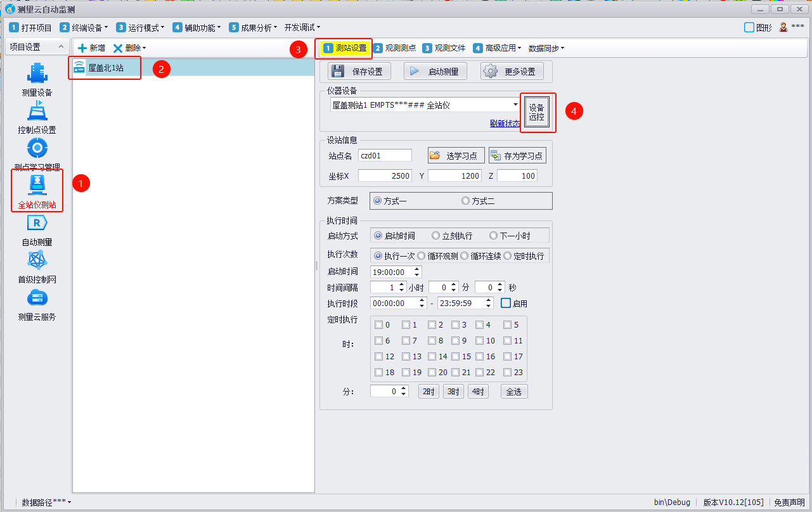Viewport: 812px width, 512px height.
Task: Choose 立刻执行 start mode
Action: click(x=435, y=236)
